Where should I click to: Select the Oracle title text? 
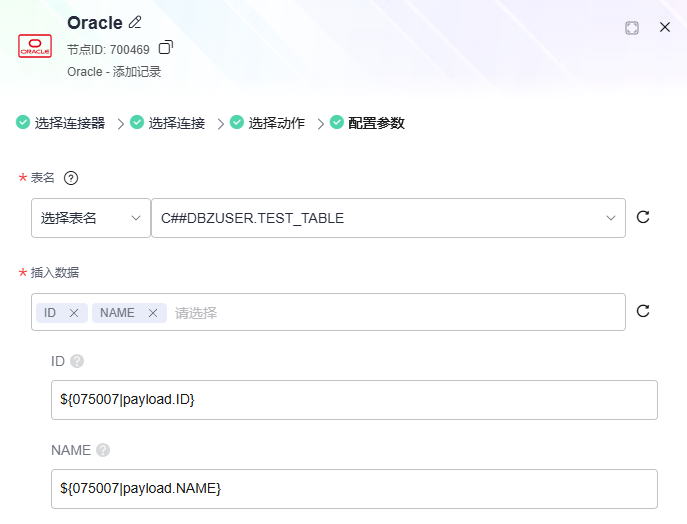tap(95, 23)
